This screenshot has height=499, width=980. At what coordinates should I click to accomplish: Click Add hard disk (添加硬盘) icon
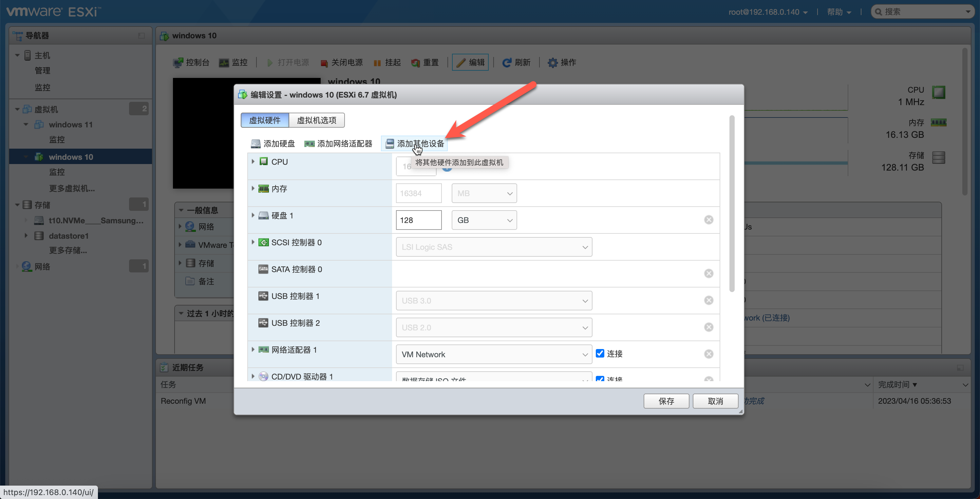pos(255,144)
